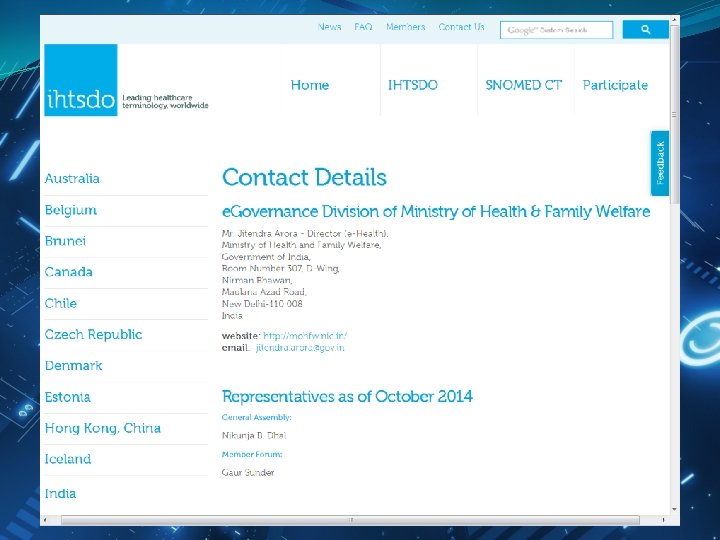This screenshot has width=720, height=540.
Task: Click the jitendra.arora@gov.in email link
Action: click(x=300, y=348)
